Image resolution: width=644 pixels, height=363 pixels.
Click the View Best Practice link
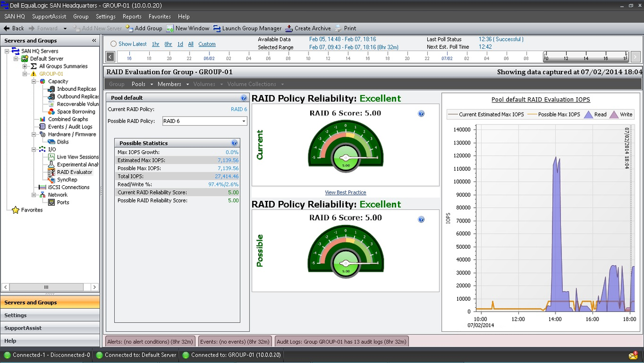point(345,192)
